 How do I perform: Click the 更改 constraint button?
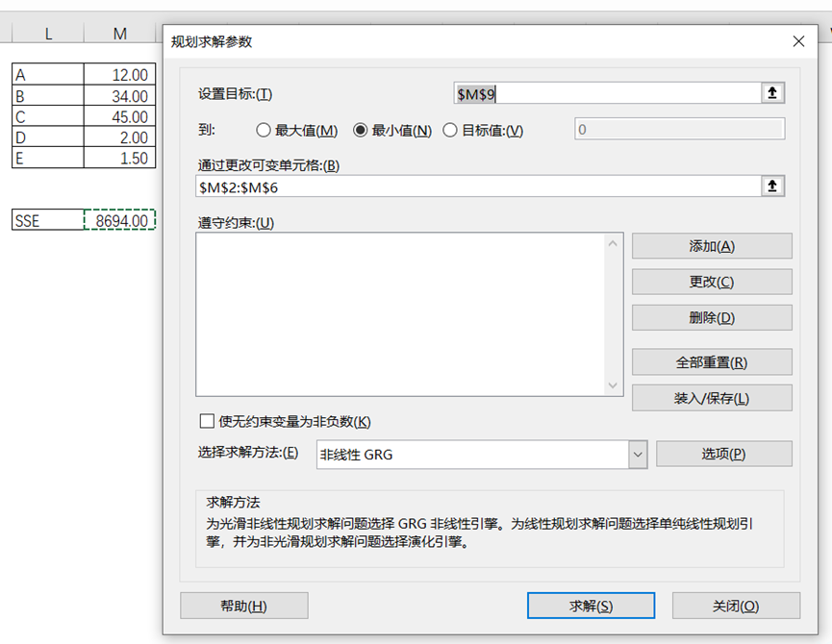point(712,282)
